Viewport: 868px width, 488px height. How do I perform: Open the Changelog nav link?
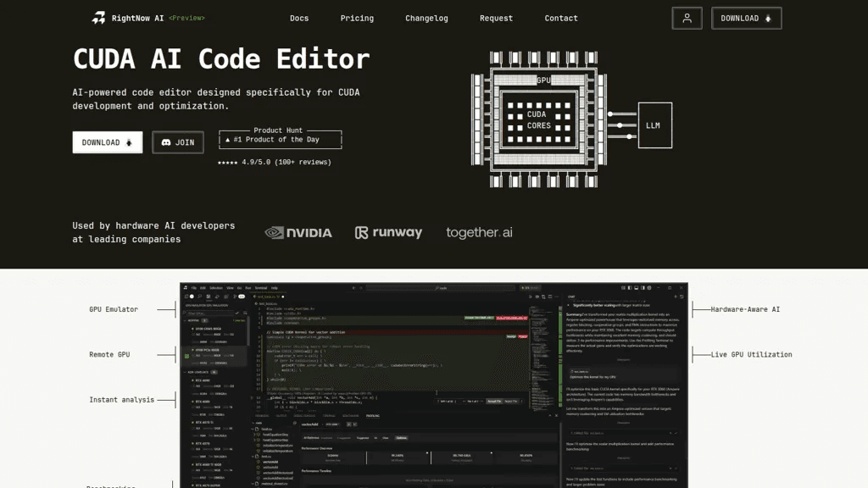[427, 19]
